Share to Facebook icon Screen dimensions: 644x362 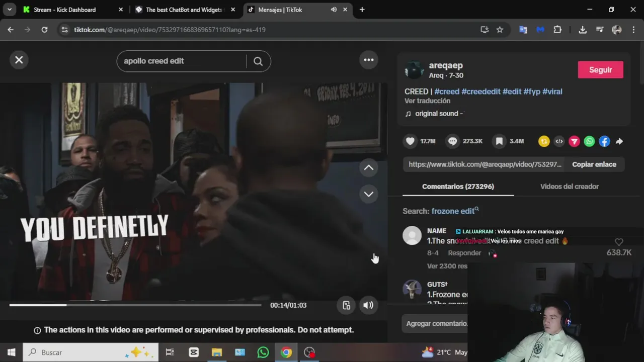604,141
